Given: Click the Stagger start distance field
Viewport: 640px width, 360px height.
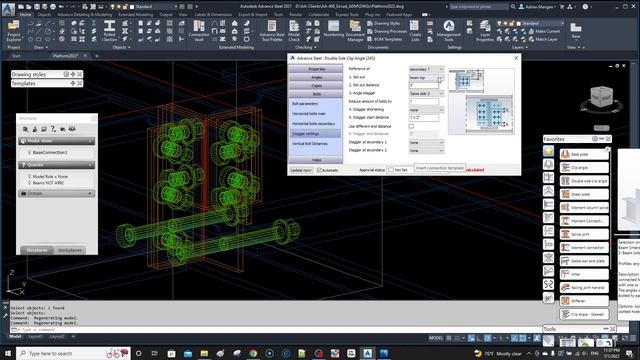Looking at the screenshot, I should click(x=424, y=118).
